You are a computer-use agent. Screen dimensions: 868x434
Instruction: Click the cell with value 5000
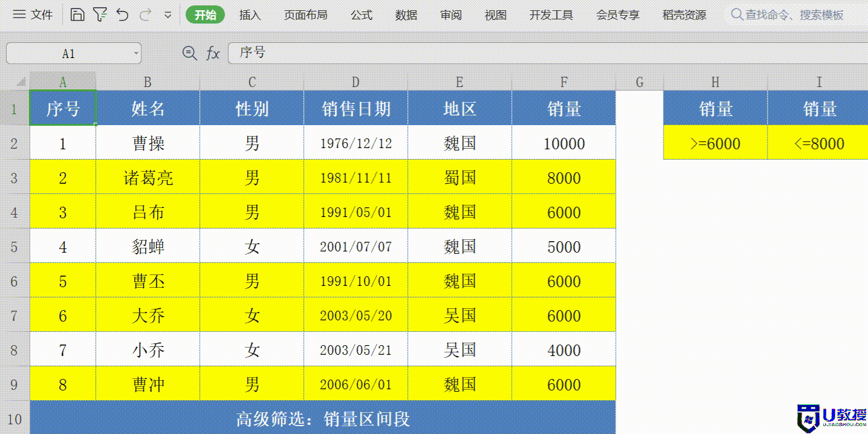[x=564, y=247]
